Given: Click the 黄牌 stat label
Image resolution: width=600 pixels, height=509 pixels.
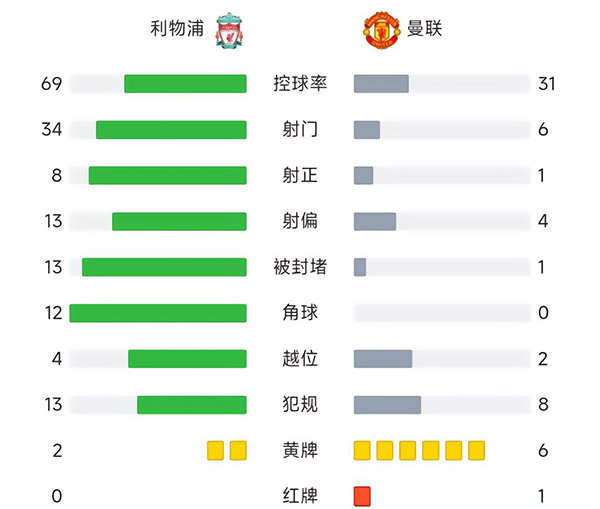Looking at the screenshot, I should coord(300,451).
